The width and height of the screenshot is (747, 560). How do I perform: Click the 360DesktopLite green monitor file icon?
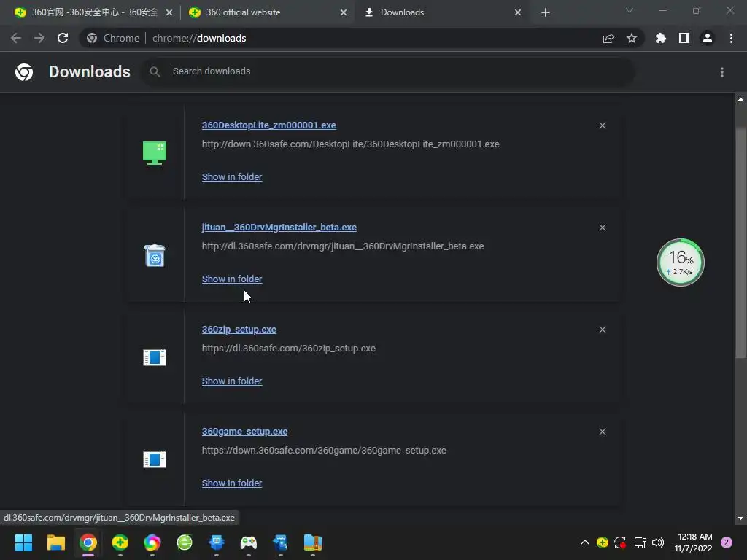155,152
